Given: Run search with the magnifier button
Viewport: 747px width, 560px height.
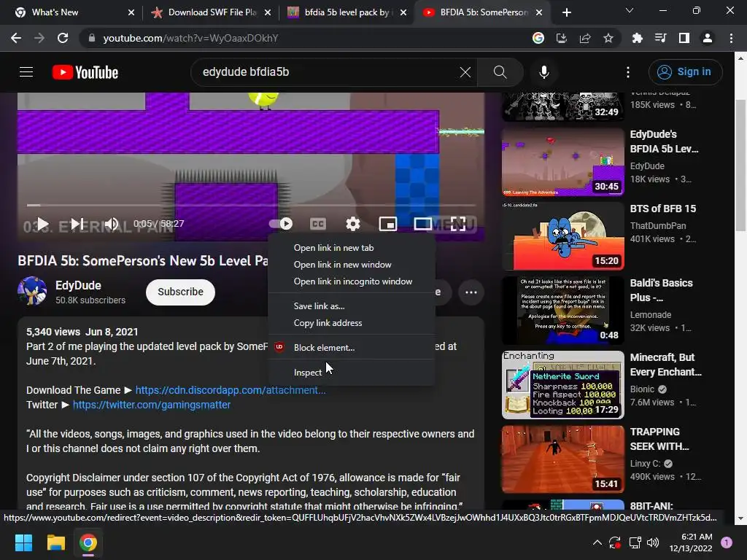Looking at the screenshot, I should pos(500,72).
